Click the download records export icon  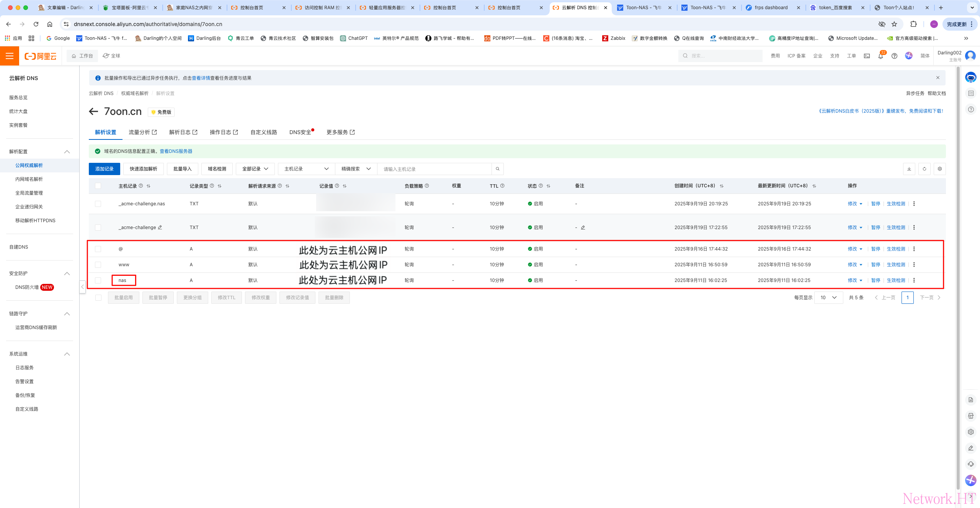click(x=909, y=169)
